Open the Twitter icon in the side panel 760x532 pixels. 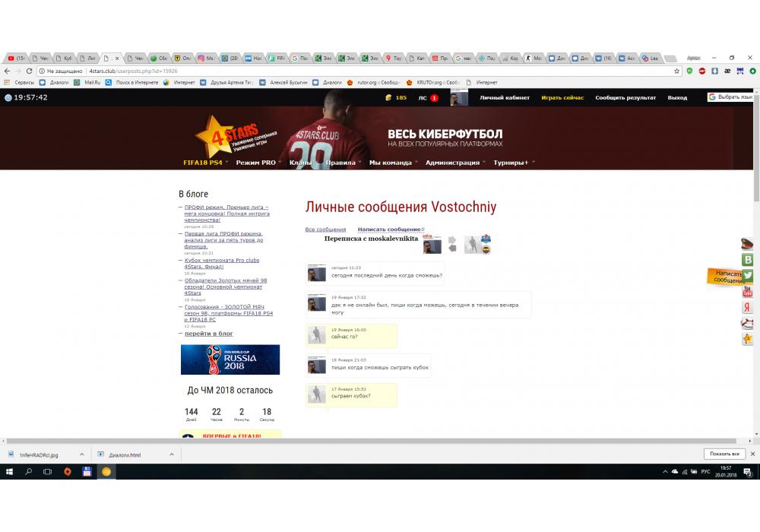[748, 275]
